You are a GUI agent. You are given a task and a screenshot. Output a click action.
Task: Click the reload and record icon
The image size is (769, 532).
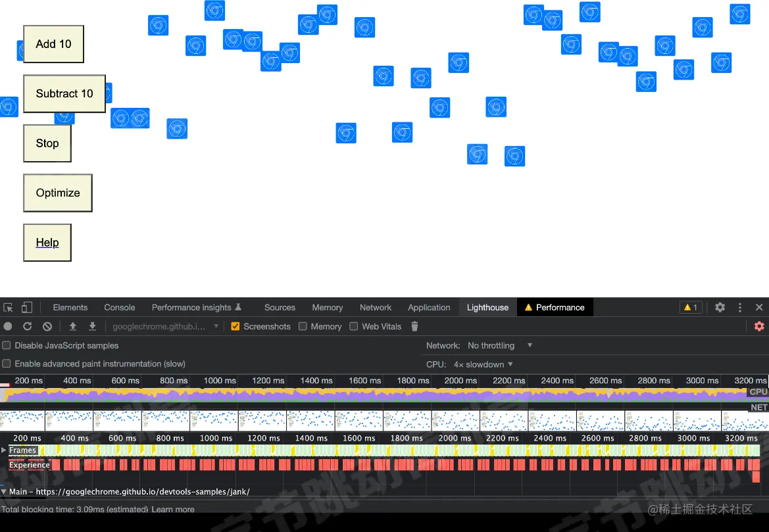tap(28, 327)
